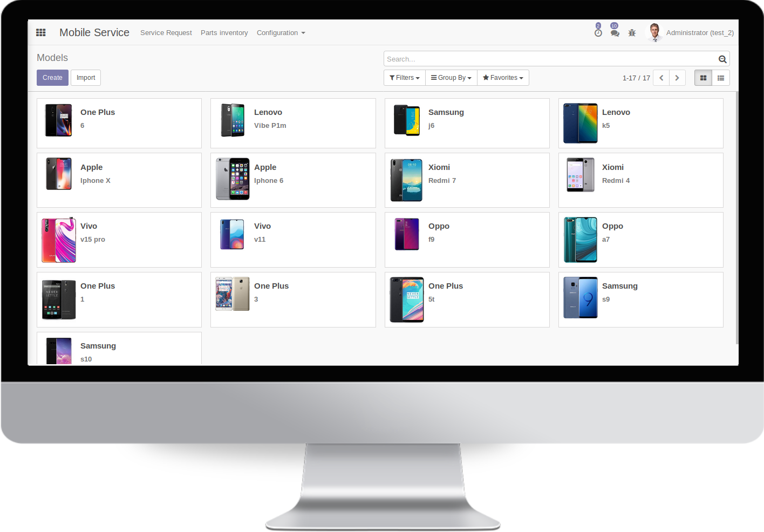
Task: Open the Parts inventory menu
Action: pyautogui.click(x=224, y=33)
